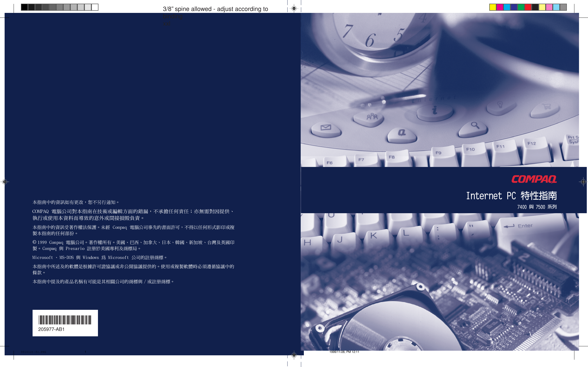Click the red COMPAQ logo

pyautogui.click(x=534, y=179)
